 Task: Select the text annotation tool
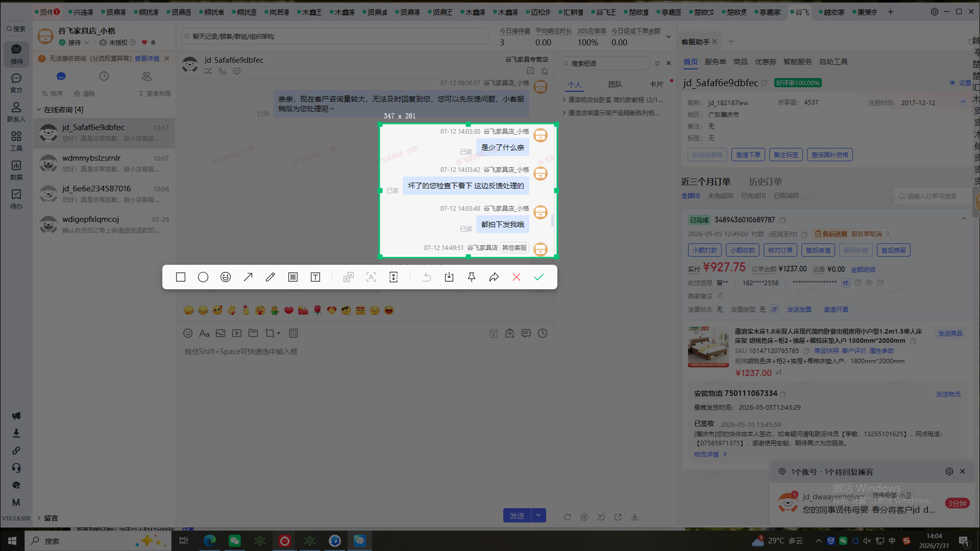click(315, 277)
